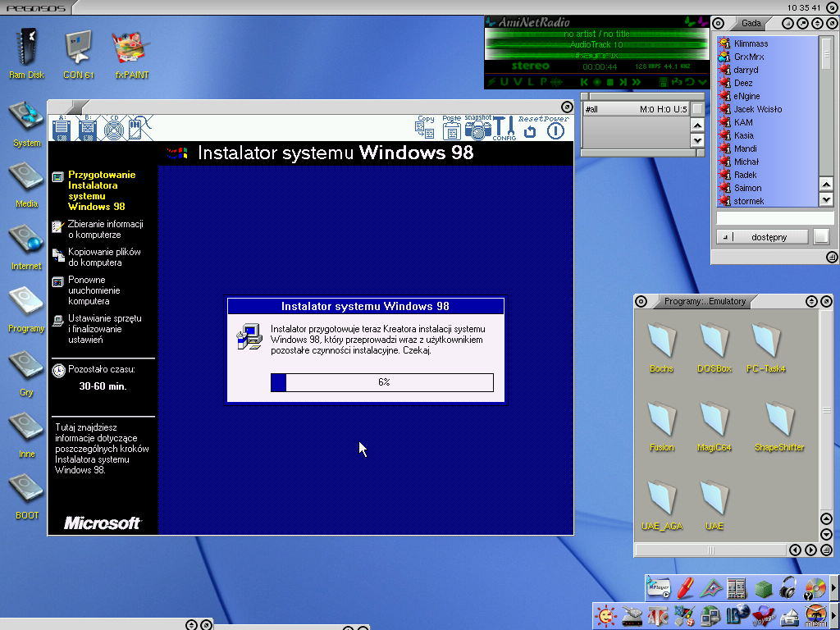Open the PC-Task4 folder
This screenshot has width=840, height=630.
pyautogui.click(x=766, y=347)
